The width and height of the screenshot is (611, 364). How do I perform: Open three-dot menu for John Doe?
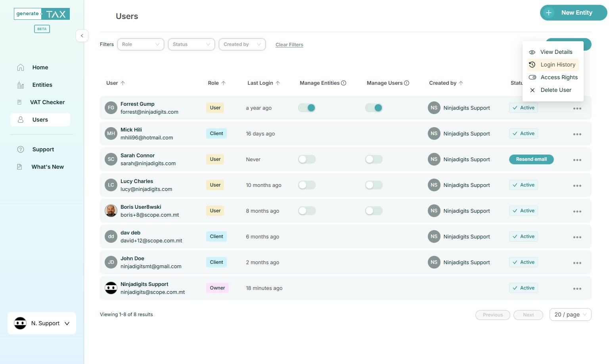[577, 263]
